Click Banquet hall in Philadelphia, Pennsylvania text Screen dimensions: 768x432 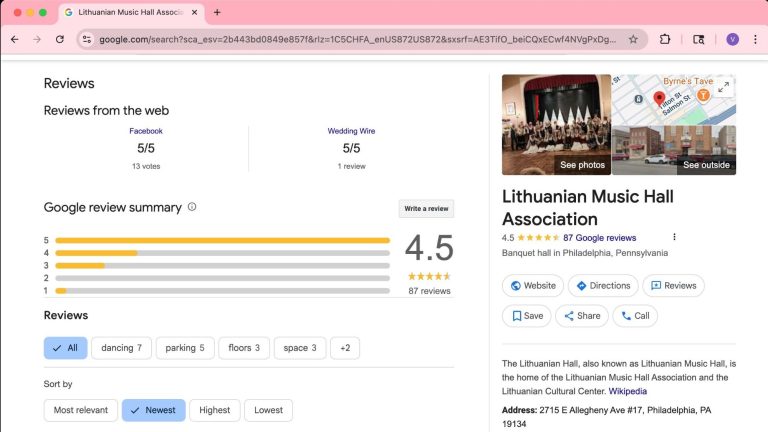coord(585,253)
